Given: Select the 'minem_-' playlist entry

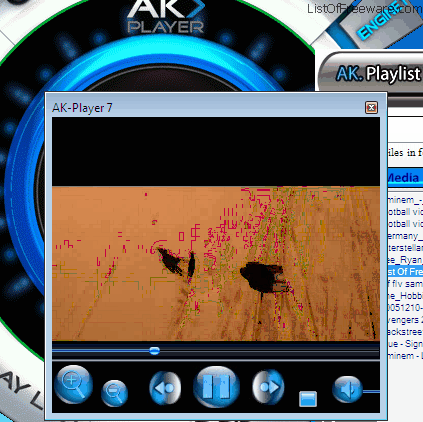Looking at the screenshot, I should point(405,200).
